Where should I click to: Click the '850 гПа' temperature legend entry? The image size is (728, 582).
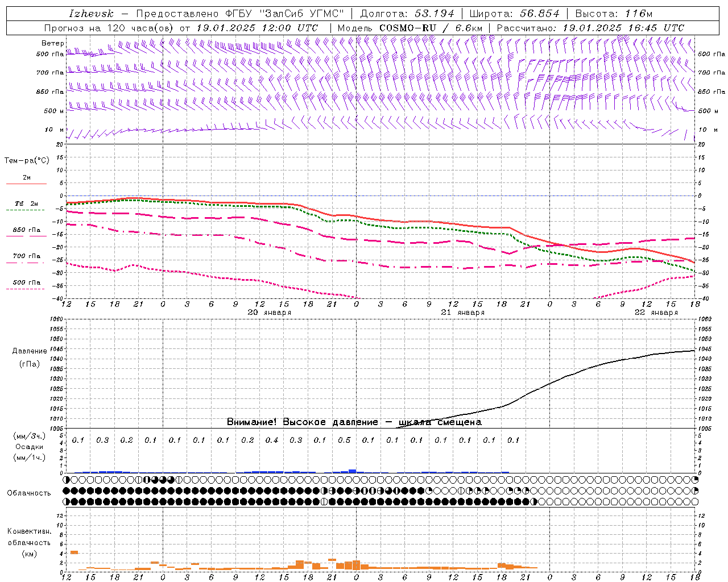pos(27,230)
